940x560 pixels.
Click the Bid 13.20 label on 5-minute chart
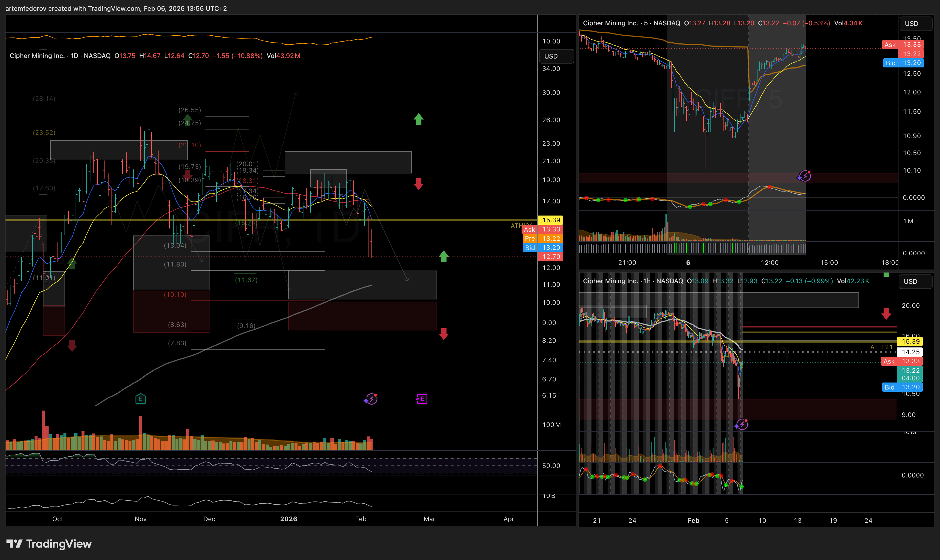(903, 63)
